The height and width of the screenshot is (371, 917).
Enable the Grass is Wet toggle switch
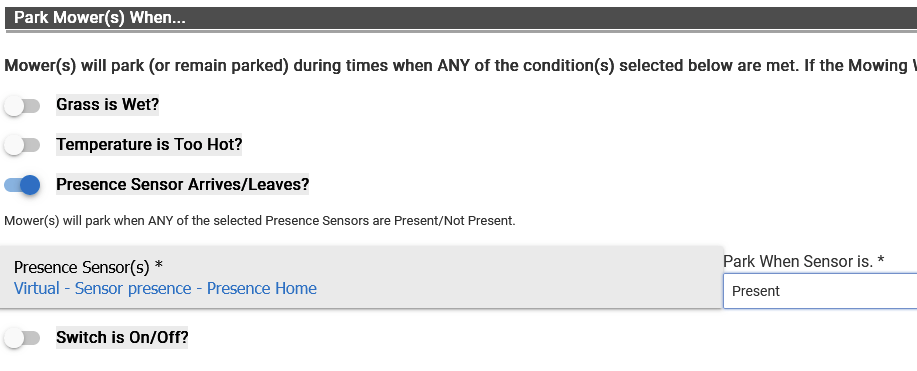[x=22, y=106]
